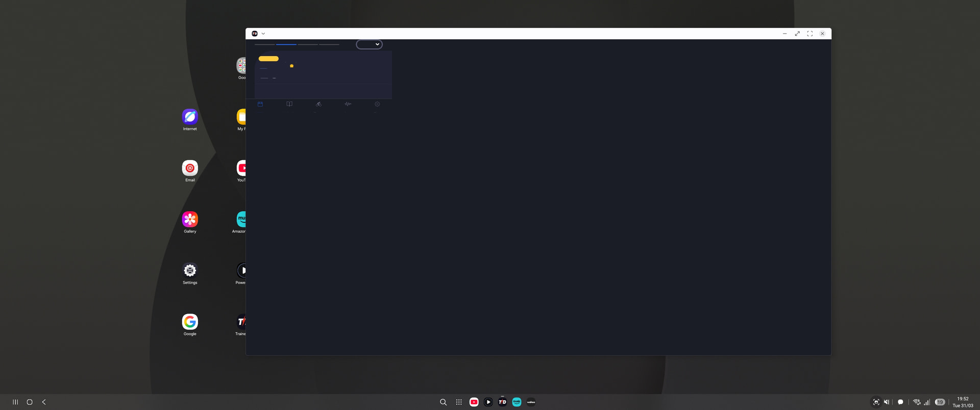The height and width of the screenshot is (410, 980).
Task: Open the waveform analysis icon
Action: [x=348, y=104]
